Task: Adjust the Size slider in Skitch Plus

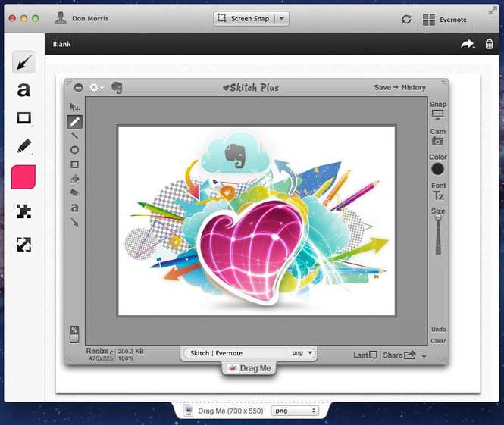Action: click(x=438, y=235)
